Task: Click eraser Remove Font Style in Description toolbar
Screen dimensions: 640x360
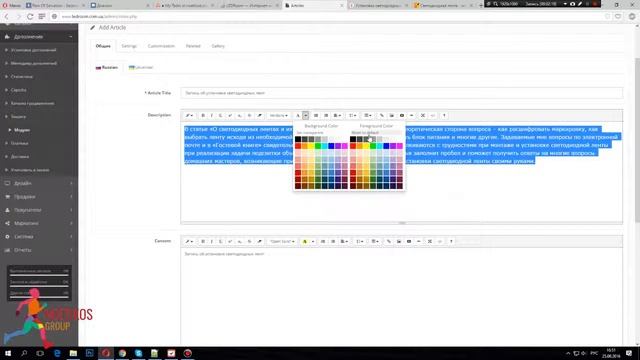Action: 260,116
